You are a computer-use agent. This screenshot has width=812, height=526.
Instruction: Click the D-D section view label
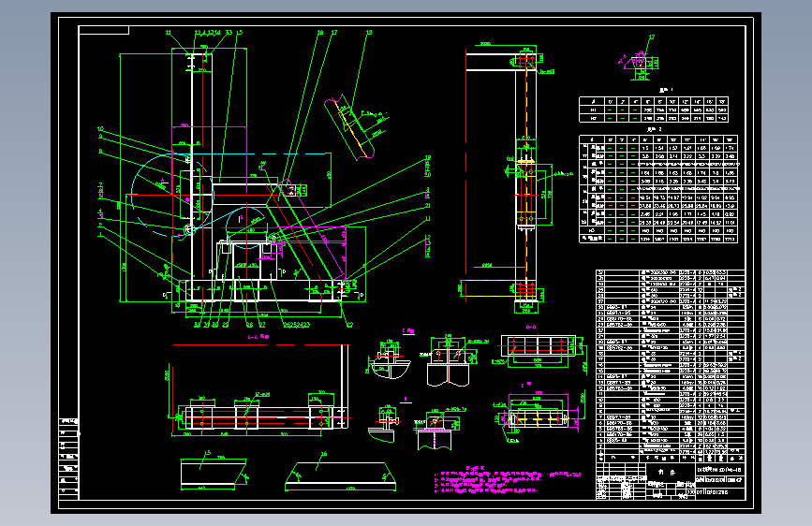[x=531, y=328]
